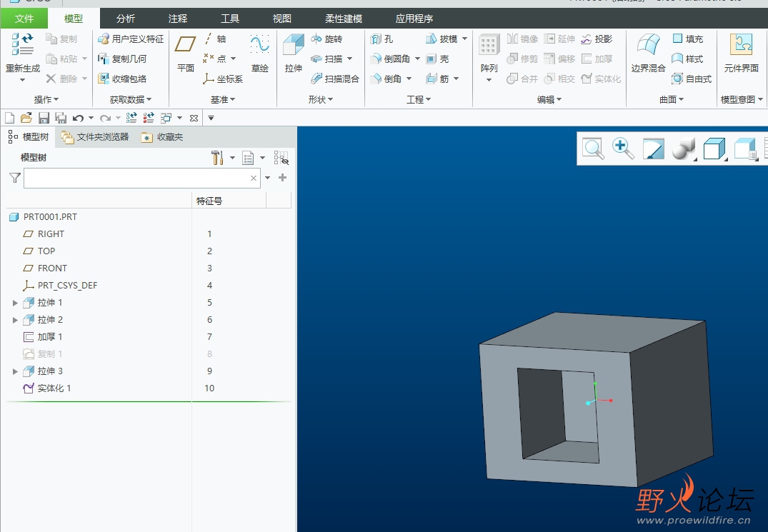Click the repaint icon in graphics toolbar
The image size is (768, 532).
point(654,149)
